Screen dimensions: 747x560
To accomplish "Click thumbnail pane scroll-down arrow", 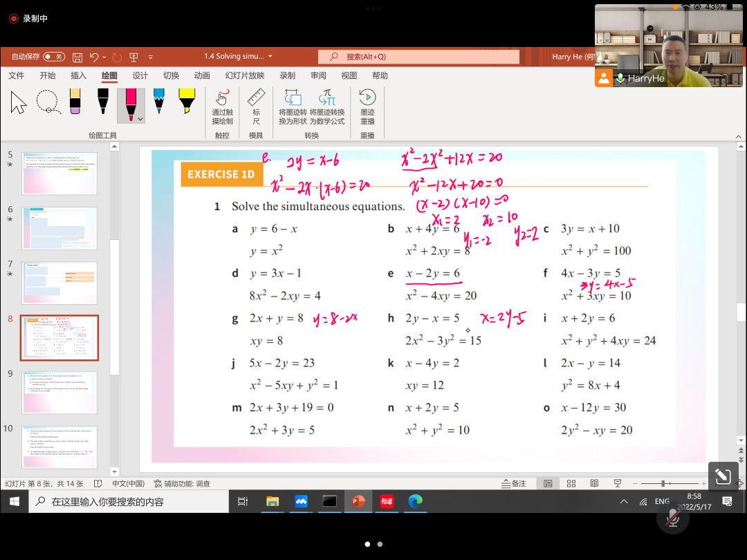I will 114,472.
